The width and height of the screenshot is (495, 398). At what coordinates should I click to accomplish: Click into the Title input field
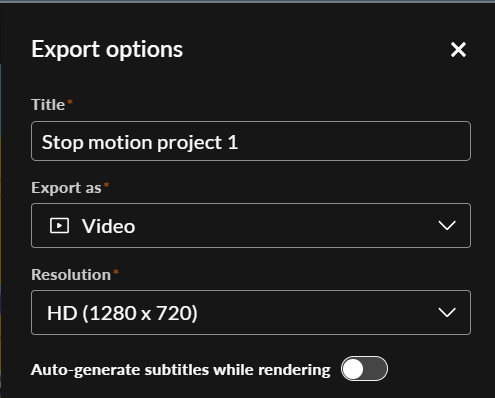[x=251, y=141]
